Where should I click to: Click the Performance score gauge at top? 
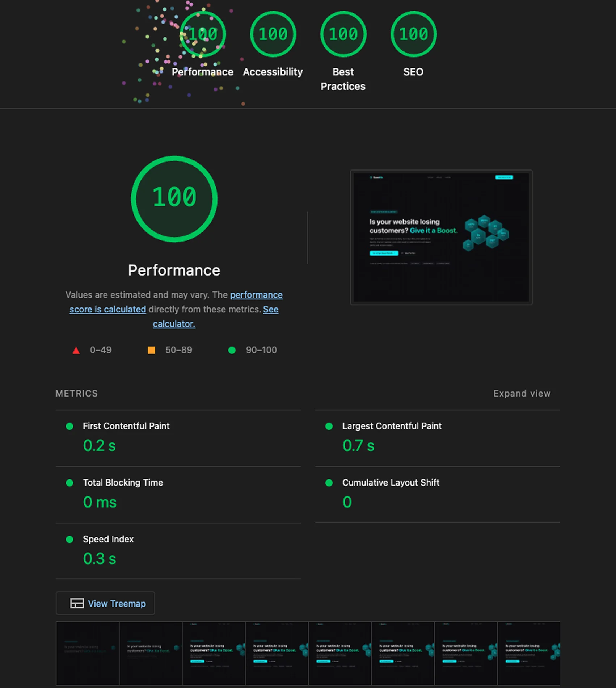point(203,34)
